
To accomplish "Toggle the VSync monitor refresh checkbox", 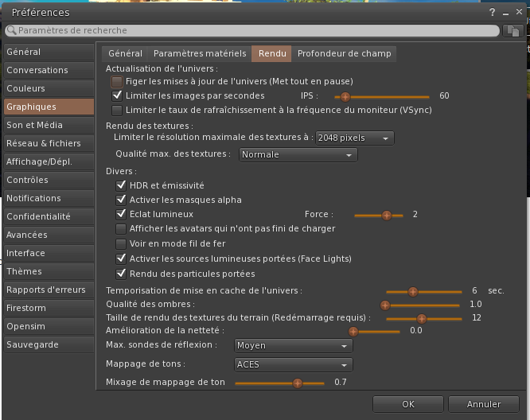I will [x=118, y=110].
